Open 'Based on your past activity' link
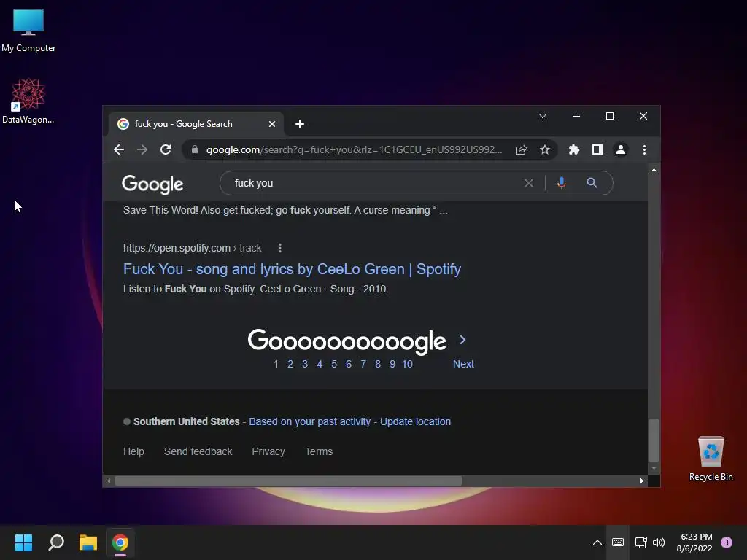Screen dimensions: 747x560 pos(309,421)
